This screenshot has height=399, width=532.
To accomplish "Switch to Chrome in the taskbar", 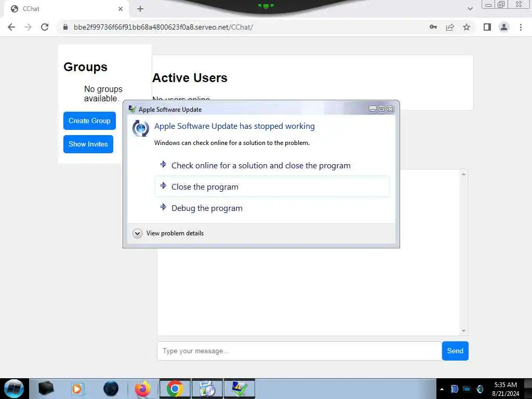I will 175,389.
